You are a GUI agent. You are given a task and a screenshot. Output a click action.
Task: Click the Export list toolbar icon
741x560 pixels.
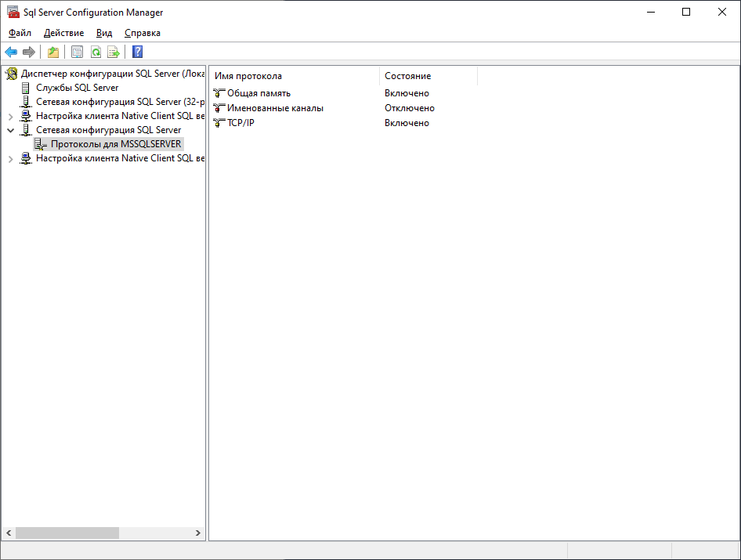pyautogui.click(x=114, y=52)
